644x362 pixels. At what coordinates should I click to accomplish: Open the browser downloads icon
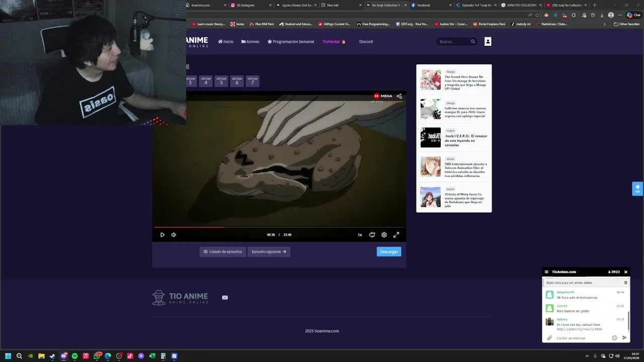602,15
